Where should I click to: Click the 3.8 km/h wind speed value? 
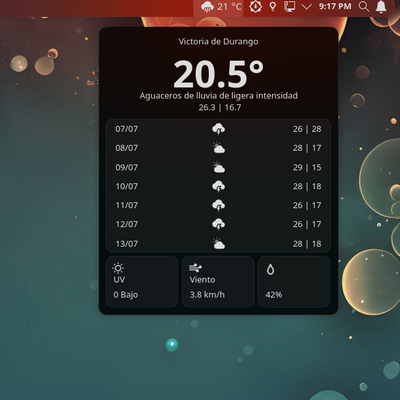[x=207, y=295]
